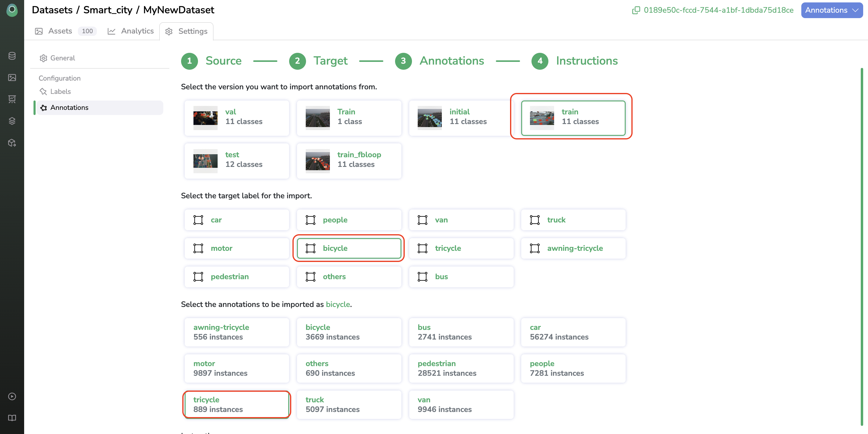Click the presentation board sidebar icon

click(12, 99)
